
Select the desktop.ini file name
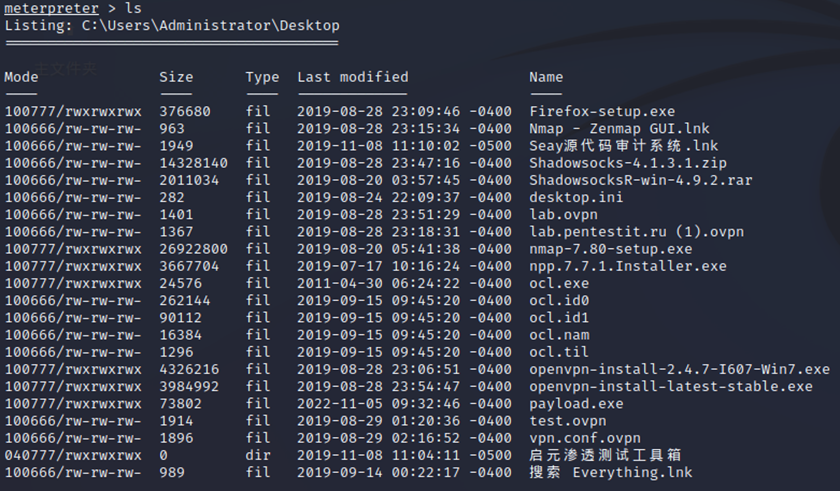(576, 197)
